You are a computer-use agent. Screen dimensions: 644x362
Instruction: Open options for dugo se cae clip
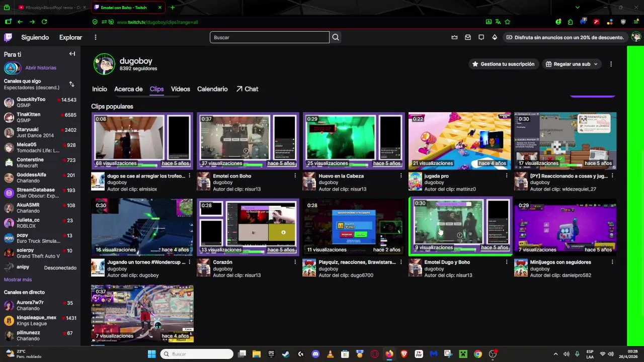tap(190, 176)
